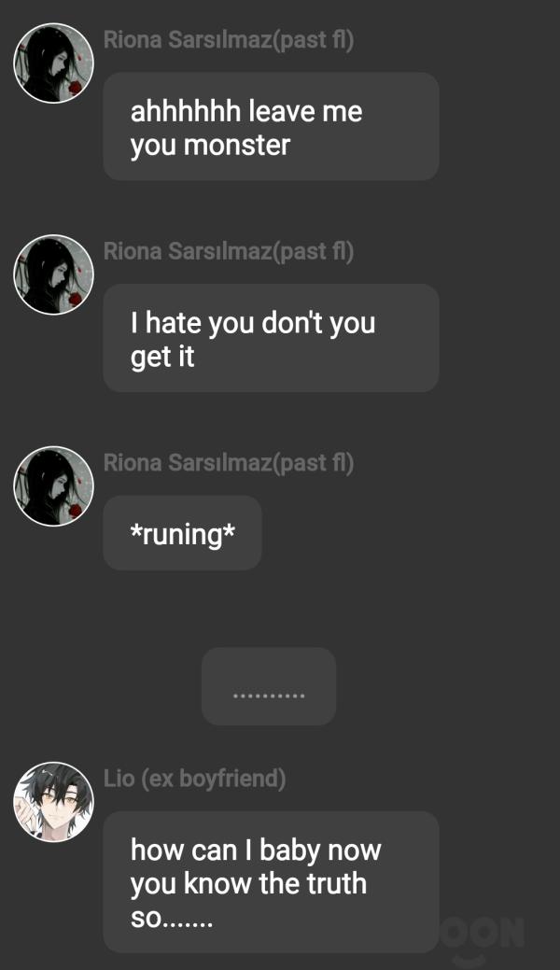Click the 'so.......' line in Lio's bubble
The image size is (560, 970).
pos(172,919)
